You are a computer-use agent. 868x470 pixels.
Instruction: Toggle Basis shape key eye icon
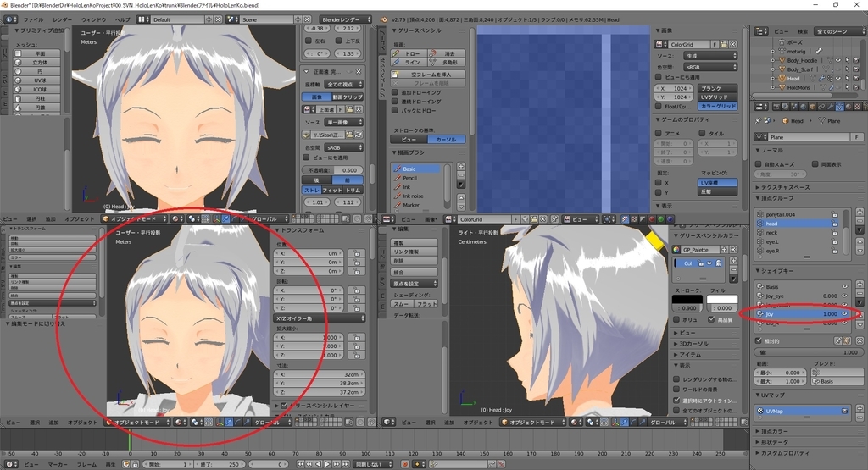click(845, 286)
